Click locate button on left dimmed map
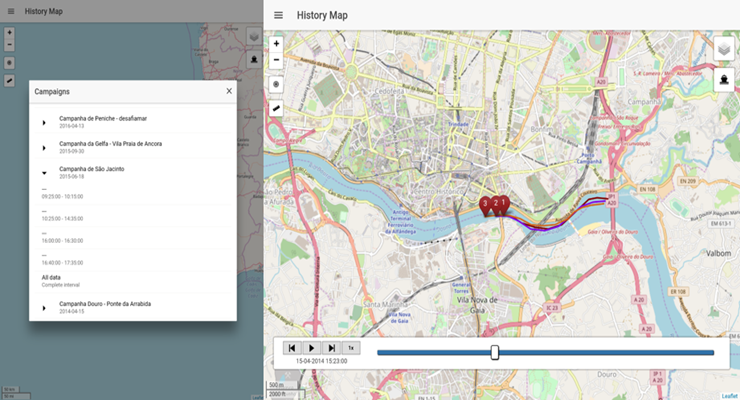 pyautogui.click(x=9, y=63)
